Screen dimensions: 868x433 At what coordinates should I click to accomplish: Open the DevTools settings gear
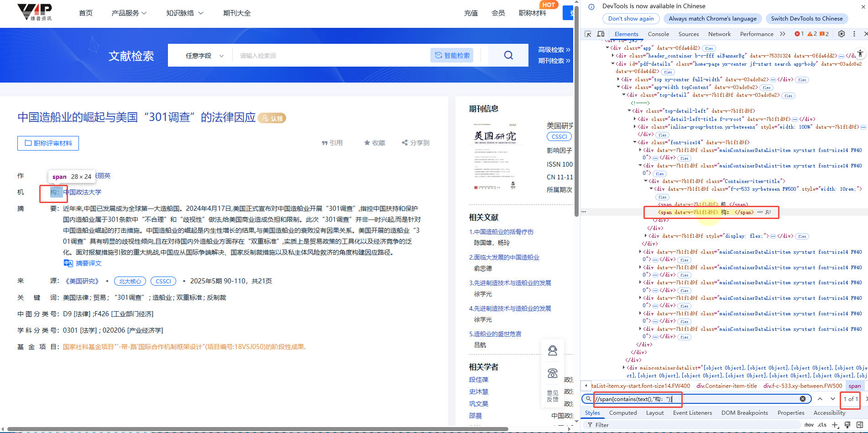point(842,34)
